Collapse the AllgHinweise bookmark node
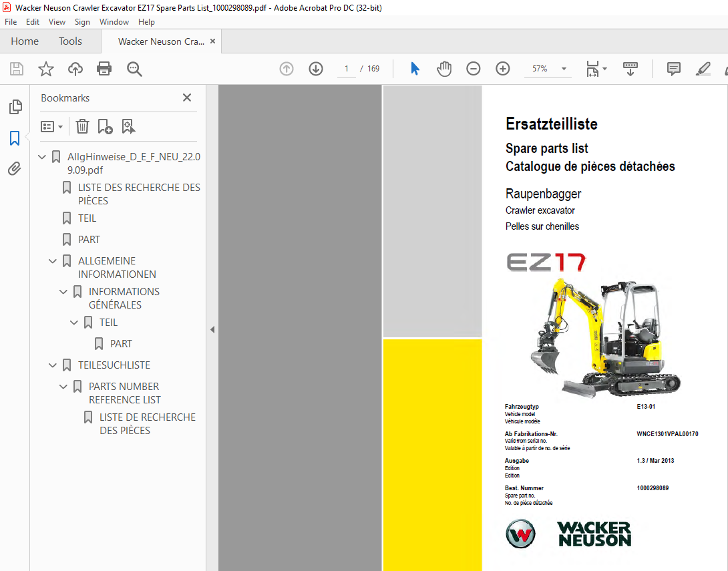 (42, 157)
